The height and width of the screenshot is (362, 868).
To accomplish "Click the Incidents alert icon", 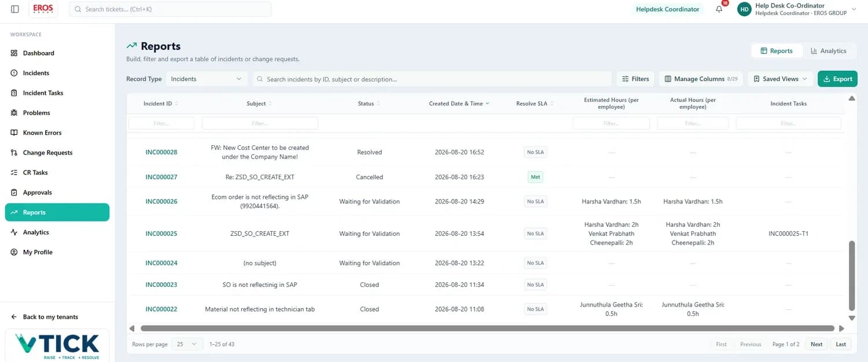I will tap(14, 73).
